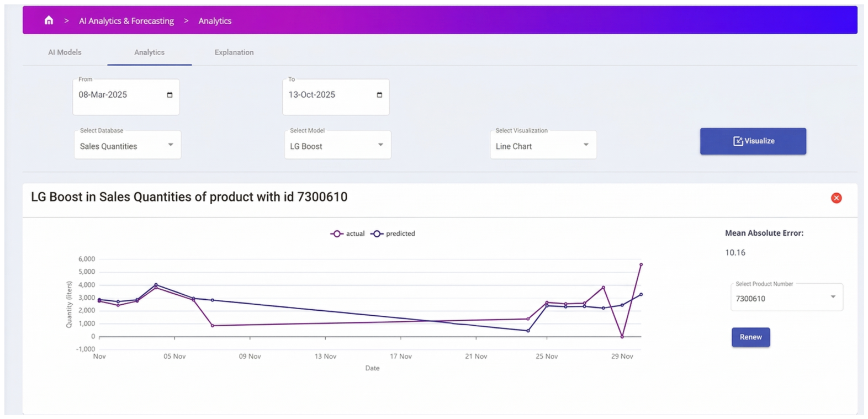Image resolution: width=868 pixels, height=419 pixels.
Task: Open the To date calendar picker icon
Action: click(379, 95)
